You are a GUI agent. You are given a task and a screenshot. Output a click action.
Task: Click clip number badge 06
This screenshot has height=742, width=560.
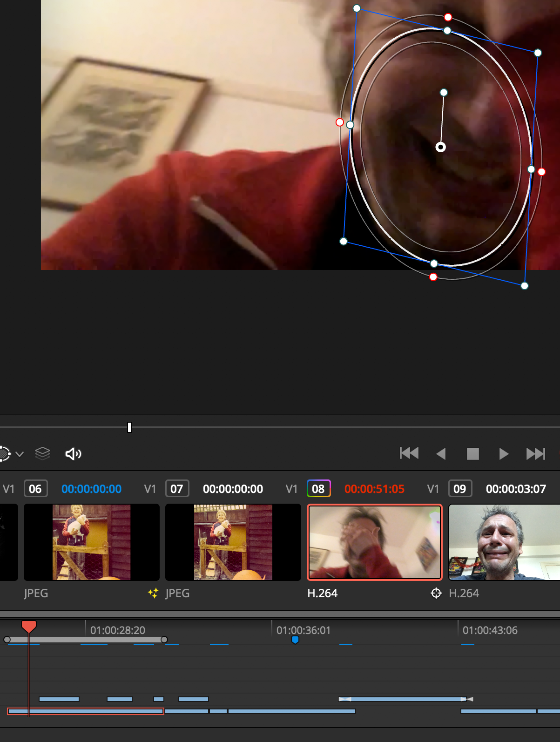point(35,489)
